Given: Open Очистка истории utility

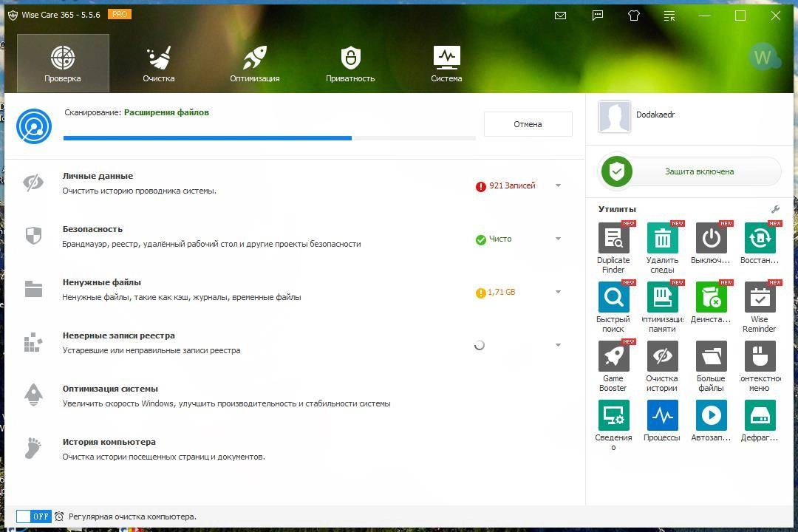Looking at the screenshot, I should [662, 356].
